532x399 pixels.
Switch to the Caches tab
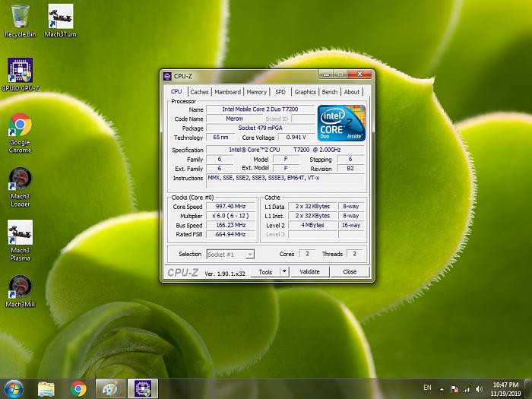[x=199, y=92]
